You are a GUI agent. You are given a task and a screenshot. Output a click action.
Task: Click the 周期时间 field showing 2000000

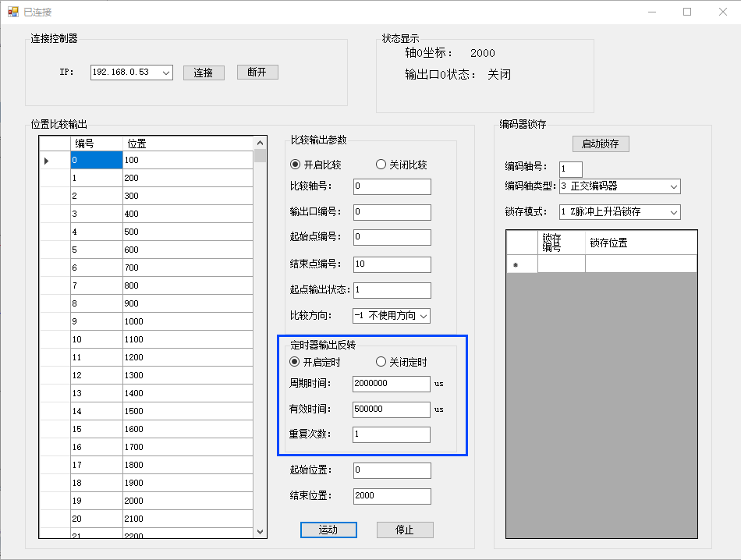point(392,384)
